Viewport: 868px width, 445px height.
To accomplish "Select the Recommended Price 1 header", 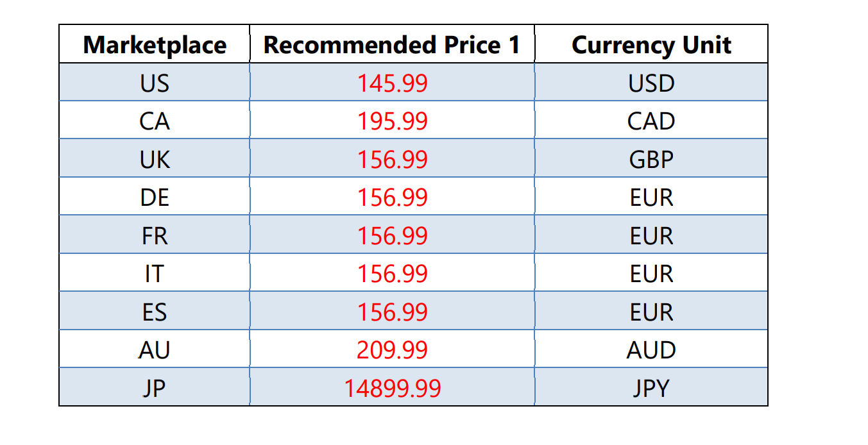I will pos(392,45).
